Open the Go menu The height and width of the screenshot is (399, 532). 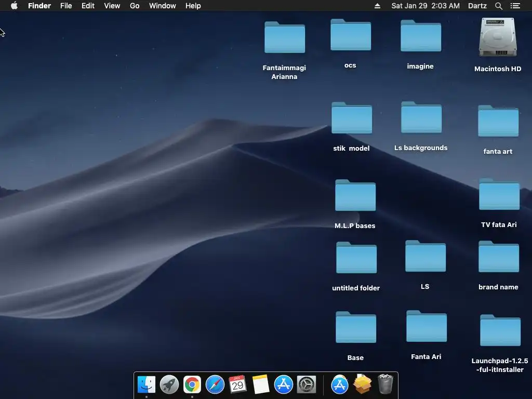click(135, 6)
